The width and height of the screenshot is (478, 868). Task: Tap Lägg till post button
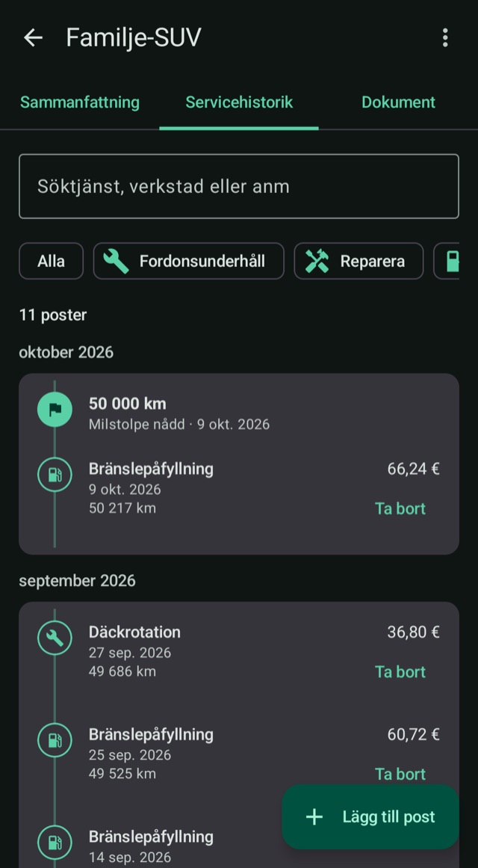pyautogui.click(x=370, y=816)
